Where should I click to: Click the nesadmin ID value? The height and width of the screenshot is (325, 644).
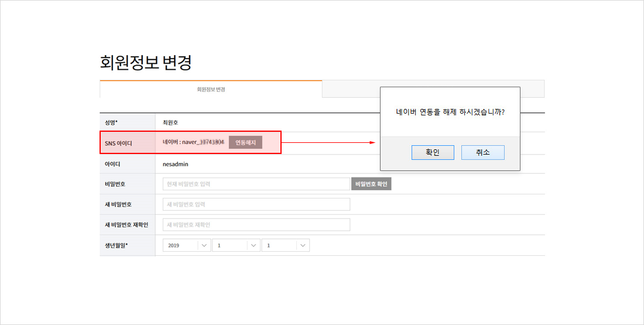(176, 165)
